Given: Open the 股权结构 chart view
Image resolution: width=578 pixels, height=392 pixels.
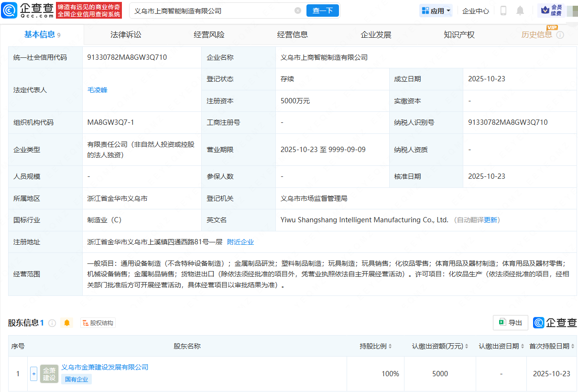Looking at the screenshot, I should 98,323.
